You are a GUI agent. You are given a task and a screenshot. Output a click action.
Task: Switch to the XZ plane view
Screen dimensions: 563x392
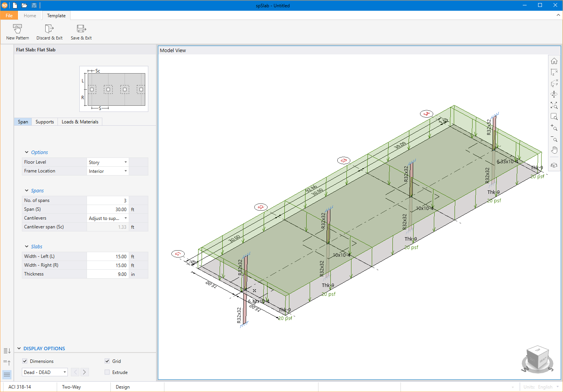(554, 72)
